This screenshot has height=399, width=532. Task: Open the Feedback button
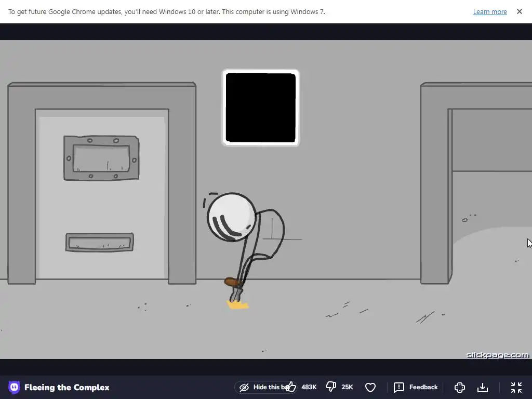click(416, 387)
